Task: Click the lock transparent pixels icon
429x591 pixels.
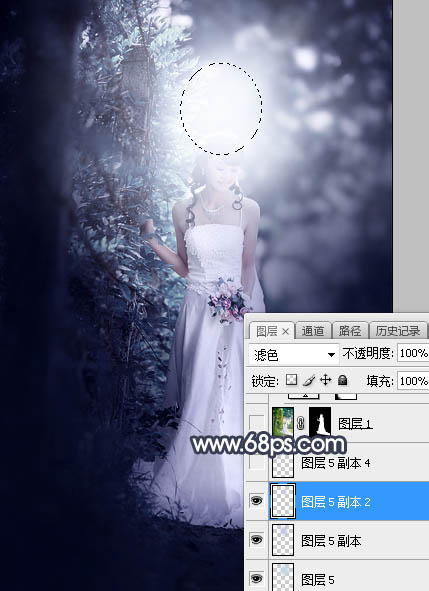Action: coord(291,380)
